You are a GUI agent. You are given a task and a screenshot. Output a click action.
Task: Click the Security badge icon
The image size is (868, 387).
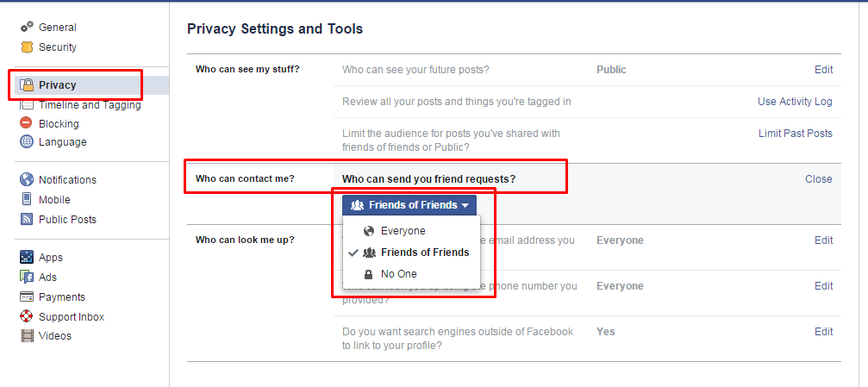(27, 47)
